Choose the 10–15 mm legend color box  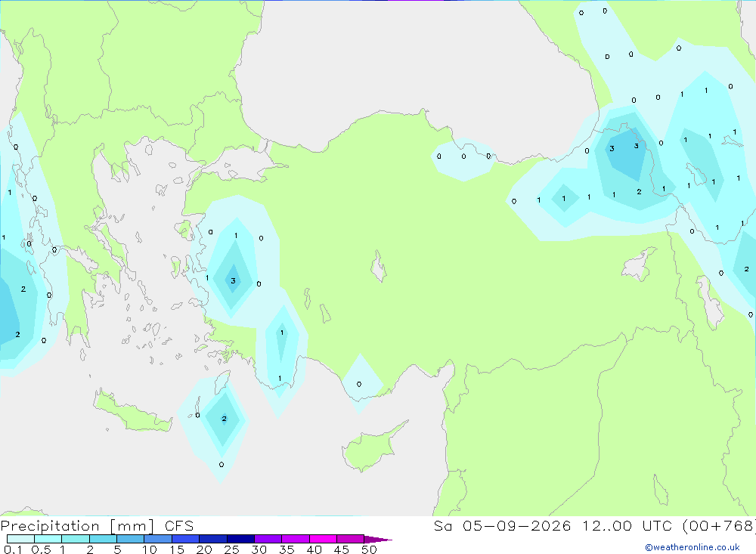click(158, 539)
